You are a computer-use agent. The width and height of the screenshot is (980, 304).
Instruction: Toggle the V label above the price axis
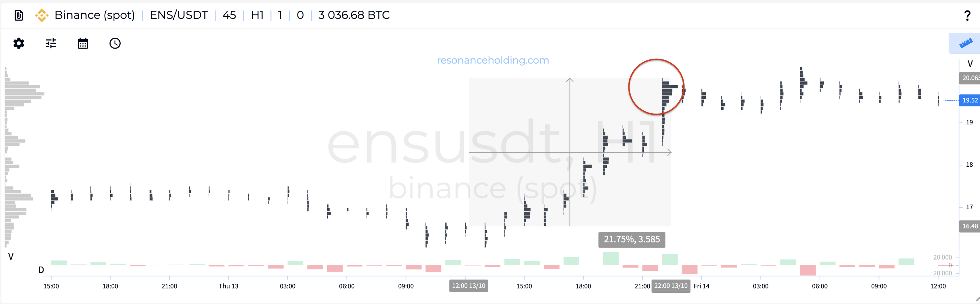click(x=970, y=64)
